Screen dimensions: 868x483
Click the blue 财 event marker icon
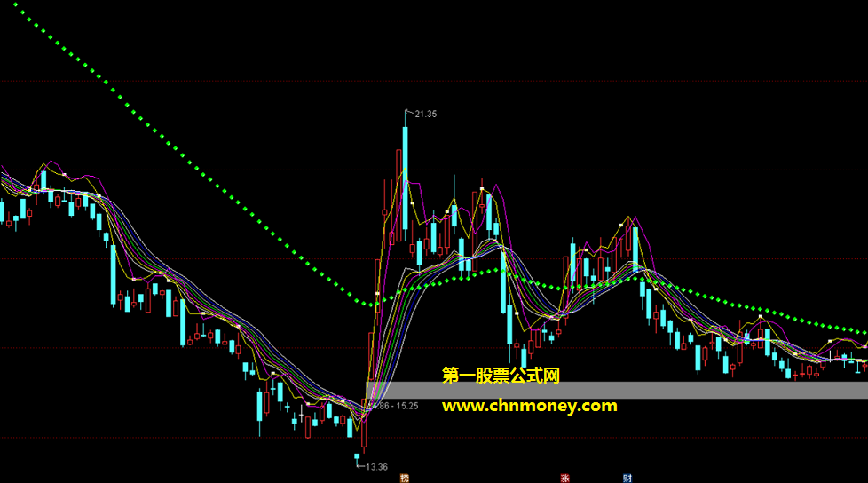pyautogui.click(x=627, y=478)
